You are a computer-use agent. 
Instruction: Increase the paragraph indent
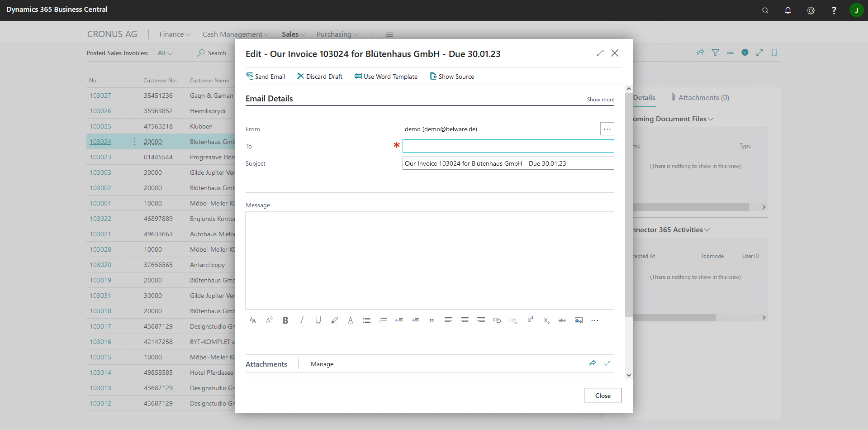point(416,320)
